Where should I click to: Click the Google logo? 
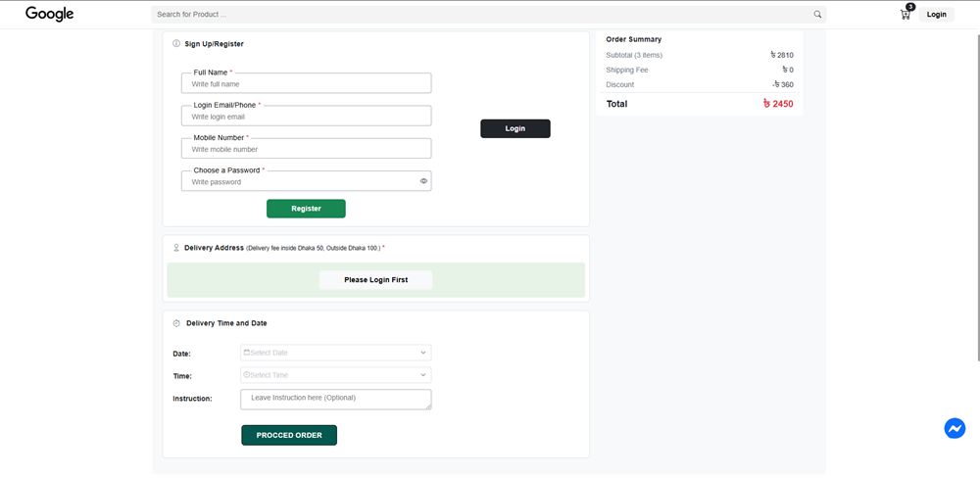pos(49,14)
